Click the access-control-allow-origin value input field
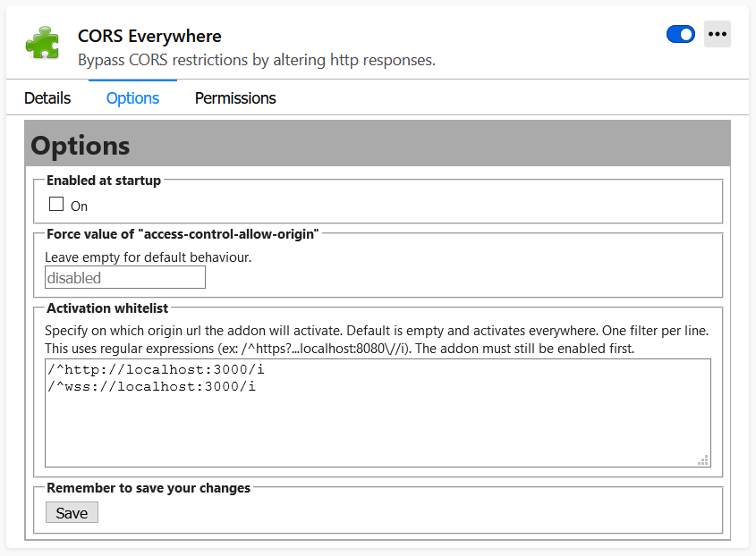The height and width of the screenshot is (556, 756). pos(125,277)
